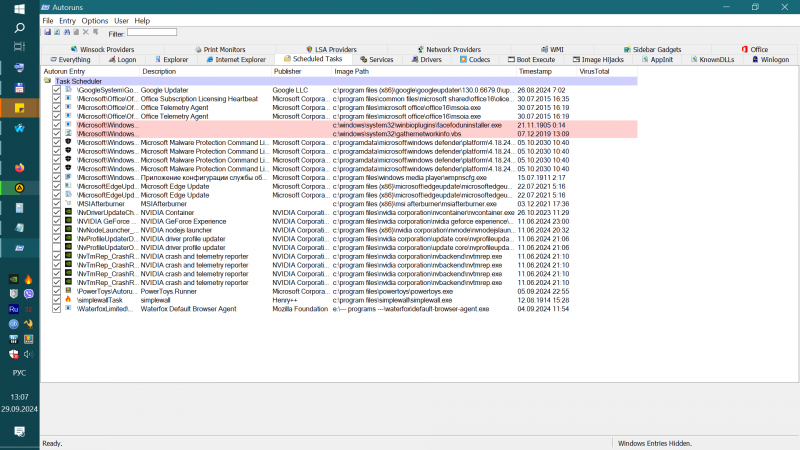Open Windows taskbar search
The image size is (800, 450).
coord(19,28)
